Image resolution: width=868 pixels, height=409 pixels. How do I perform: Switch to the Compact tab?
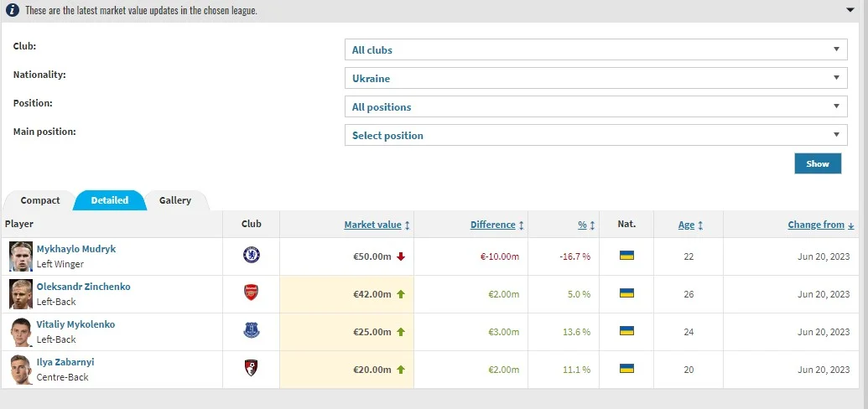(40, 200)
